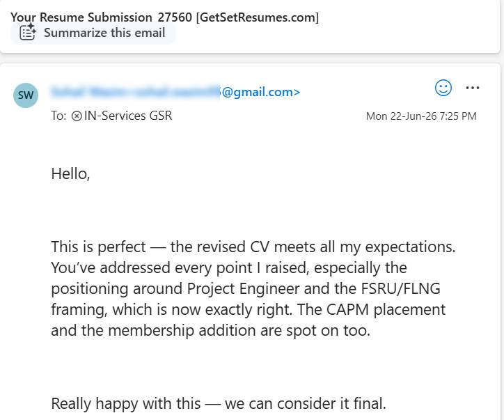
Task: Click the circled-x icon beside IN-Services GSR
Action: (x=77, y=116)
